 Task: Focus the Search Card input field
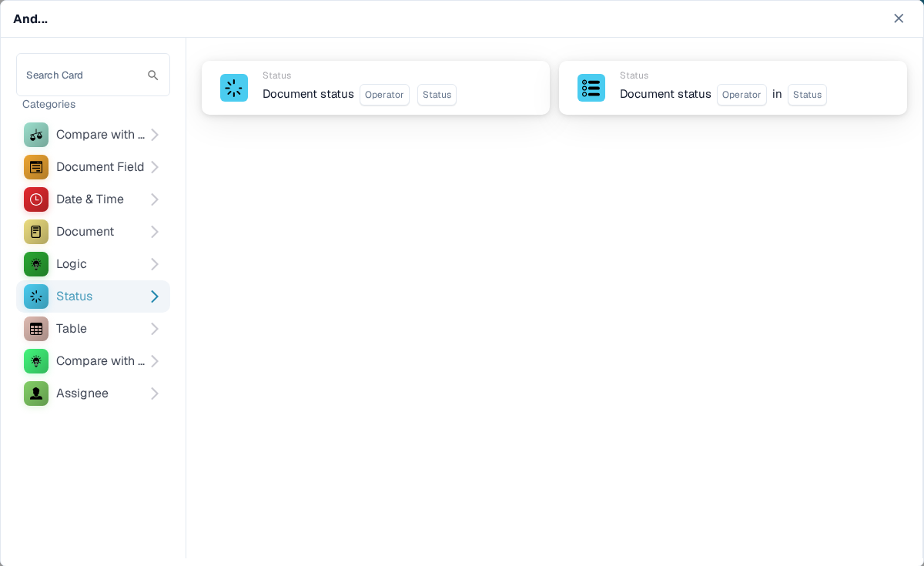point(93,75)
